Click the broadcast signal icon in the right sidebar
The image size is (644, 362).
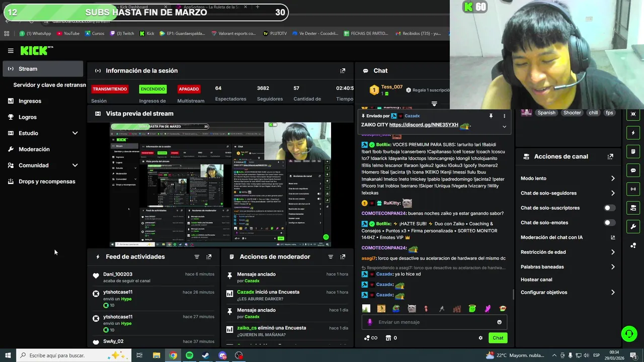(633, 189)
